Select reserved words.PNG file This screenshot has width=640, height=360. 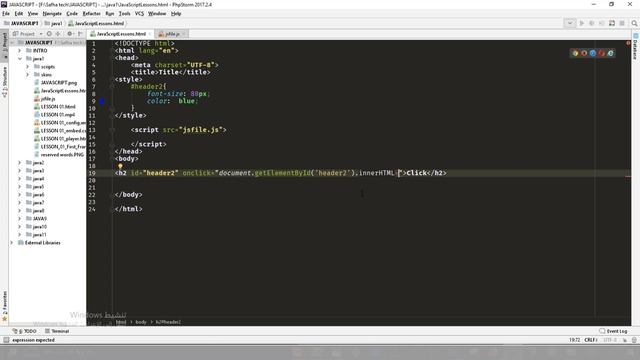click(62, 155)
